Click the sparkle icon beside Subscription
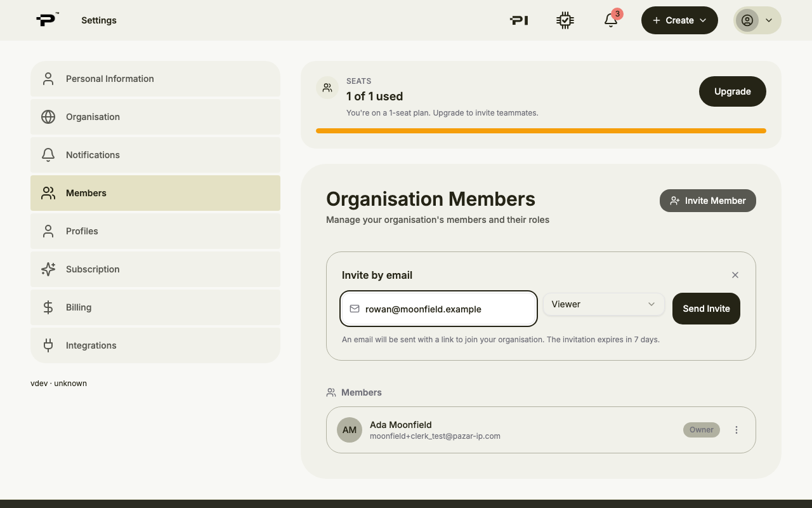This screenshot has height=508, width=812. tap(48, 269)
